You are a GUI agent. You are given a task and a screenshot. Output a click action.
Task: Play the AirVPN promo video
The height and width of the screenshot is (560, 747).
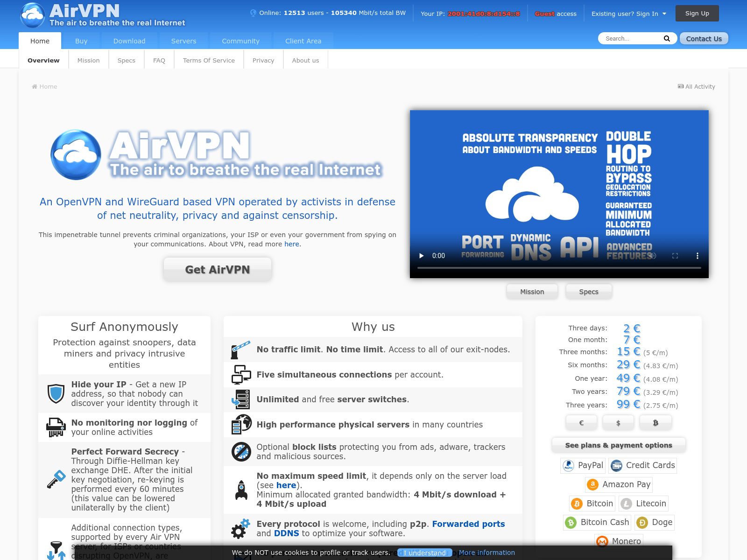(422, 256)
